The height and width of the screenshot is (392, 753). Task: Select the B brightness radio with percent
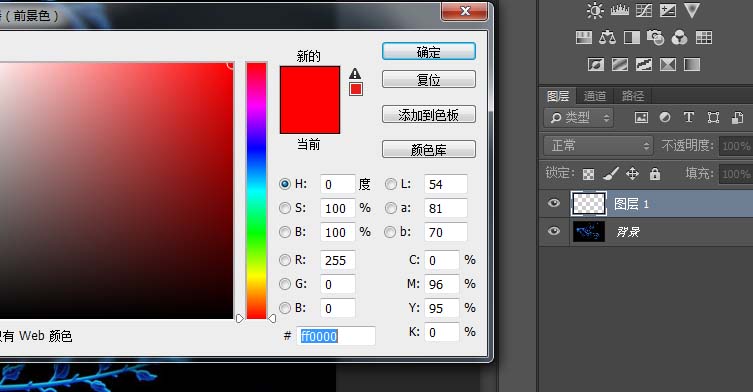coord(285,232)
